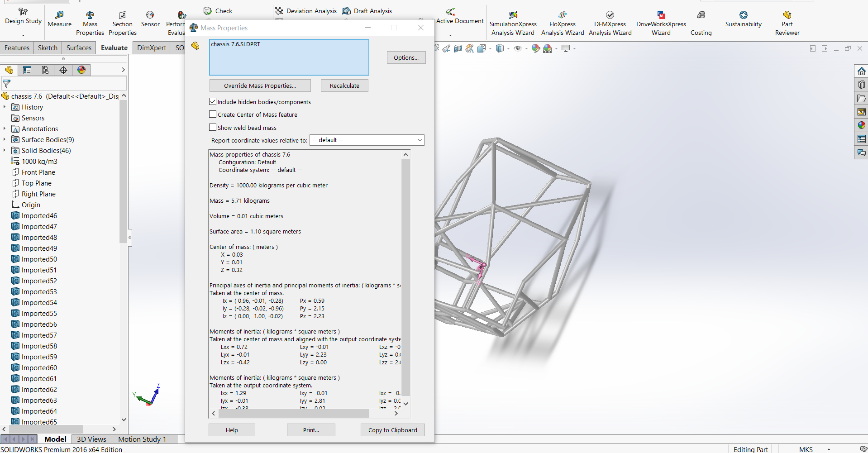Click Copy to Clipboard button

click(392, 430)
